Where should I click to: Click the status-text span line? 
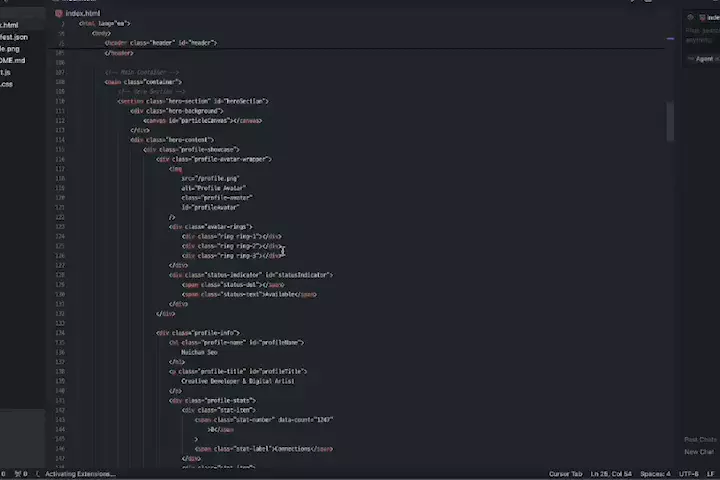[x=249, y=294]
